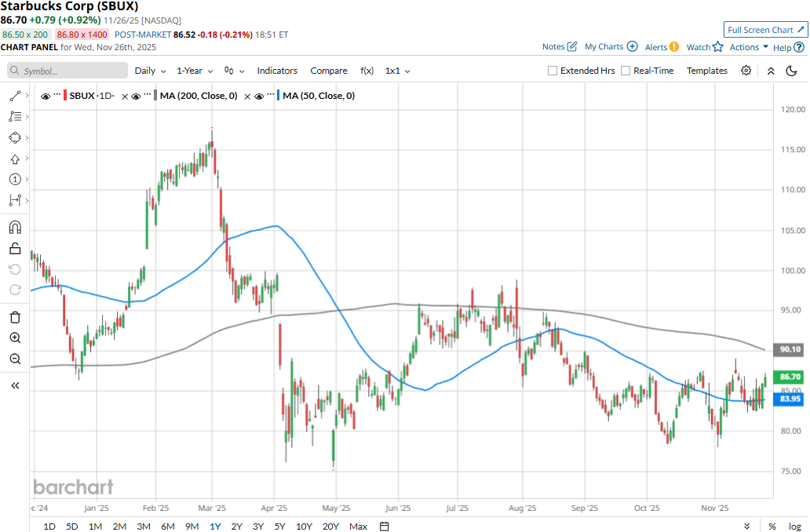Open the Actions dropdown menu
The width and height of the screenshot is (810, 532).
coord(748,47)
